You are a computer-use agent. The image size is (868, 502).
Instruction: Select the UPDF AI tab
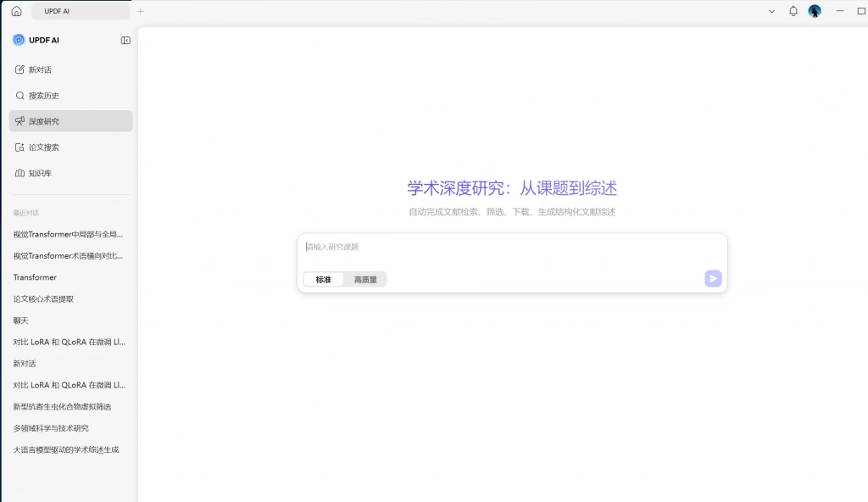click(81, 11)
